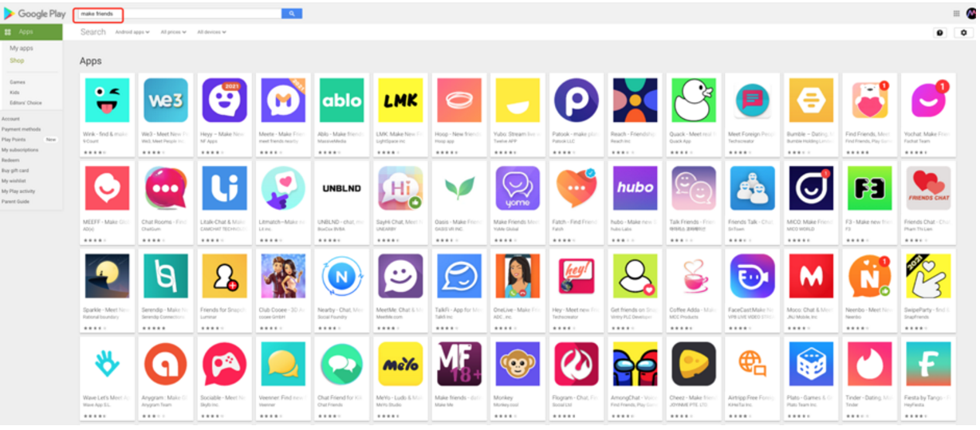Open the Google apps grid icon
Screen dimensions: 980x430
(x=957, y=13)
